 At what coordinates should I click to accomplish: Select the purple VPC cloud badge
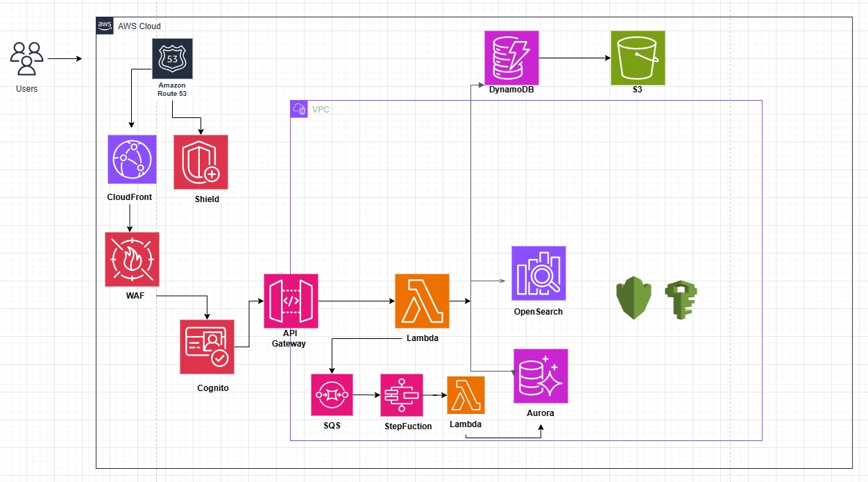point(299,109)
